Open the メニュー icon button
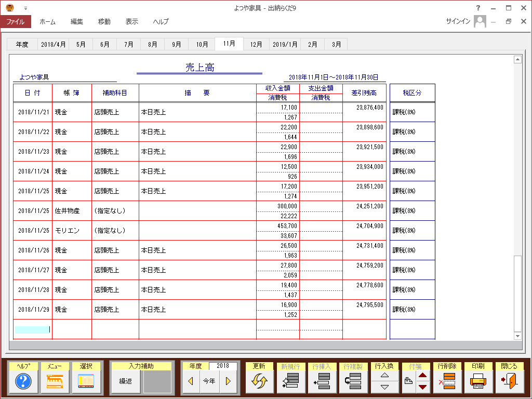The image size is (532, 399). [55, 381]
